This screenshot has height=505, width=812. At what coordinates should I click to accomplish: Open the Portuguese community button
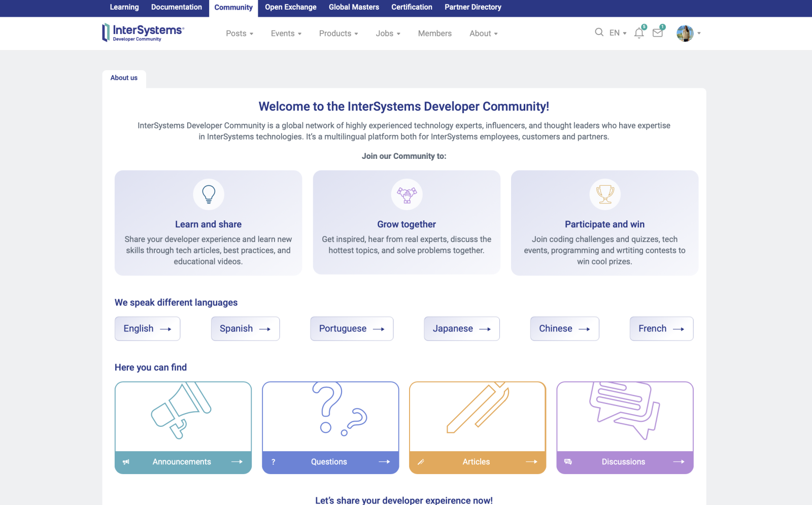352,329
